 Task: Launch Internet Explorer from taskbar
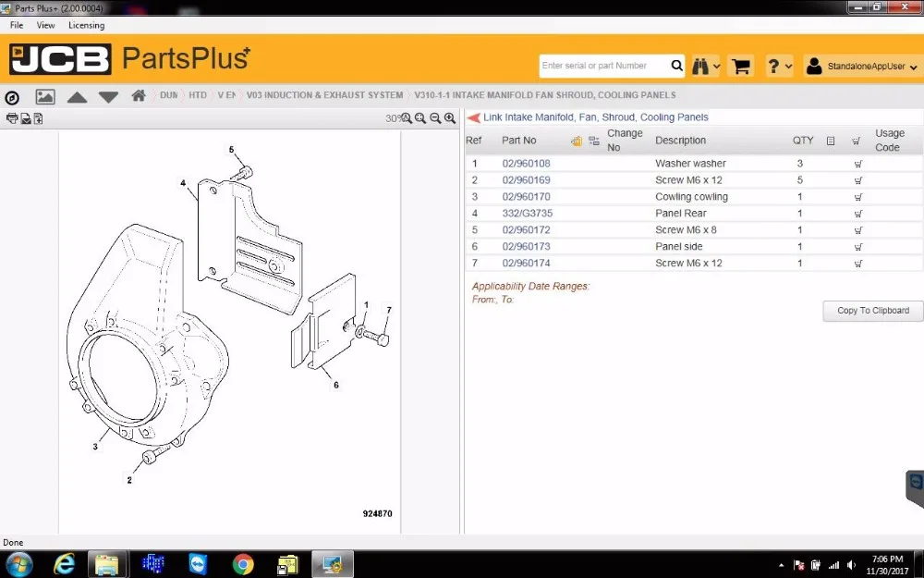point(63,564)
